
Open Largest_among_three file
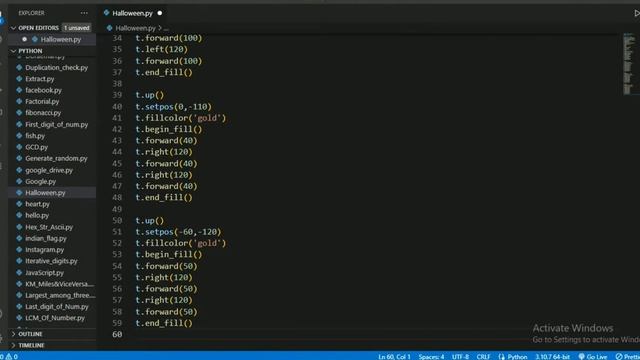click(60, 295)
